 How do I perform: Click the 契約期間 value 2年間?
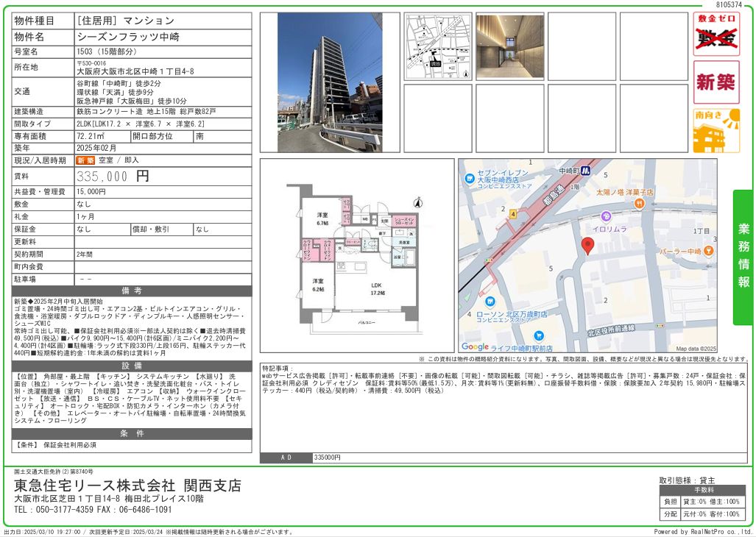85,255
